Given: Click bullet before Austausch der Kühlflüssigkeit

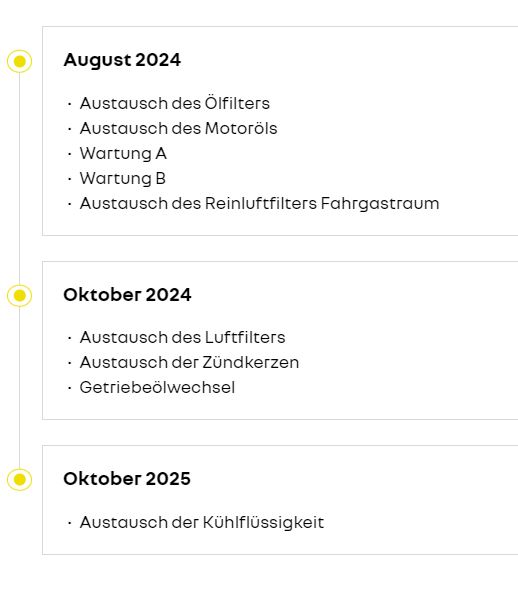Looking at the screenshot, I should point(69,523).
